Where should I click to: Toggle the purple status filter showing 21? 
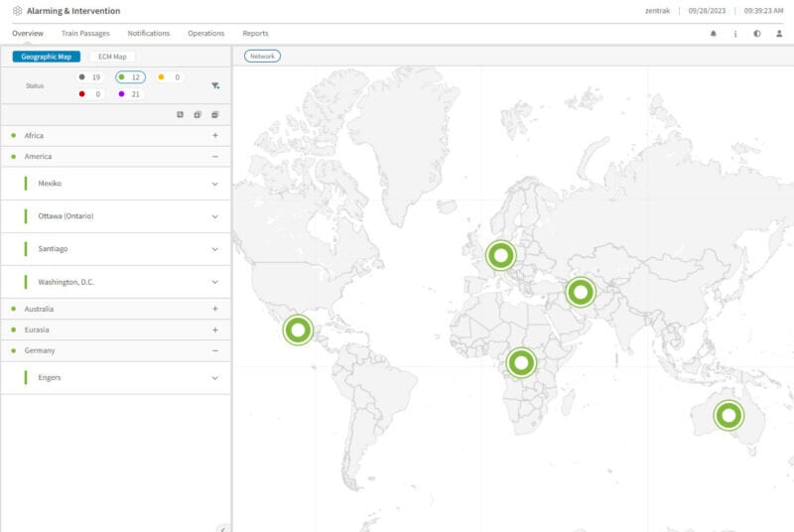[130, 94]
